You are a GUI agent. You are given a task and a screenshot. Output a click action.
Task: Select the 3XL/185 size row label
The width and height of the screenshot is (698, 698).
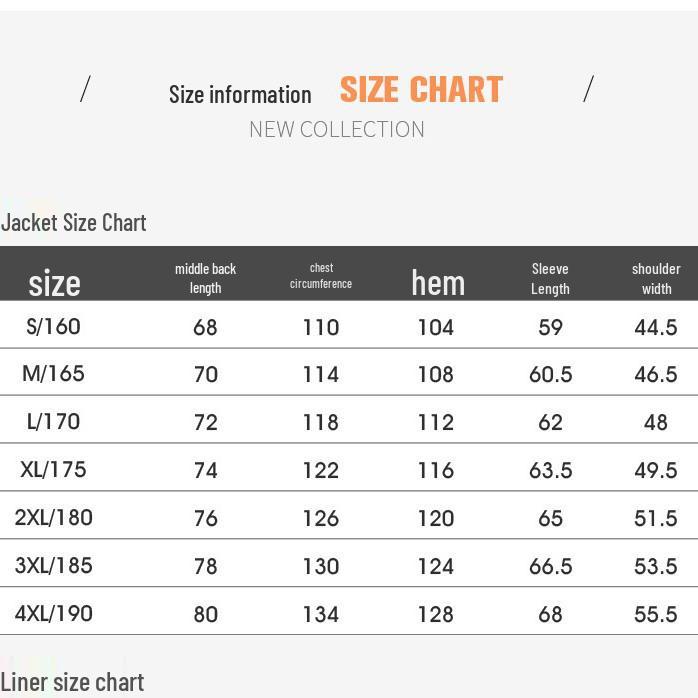click(x=54, y=566)
